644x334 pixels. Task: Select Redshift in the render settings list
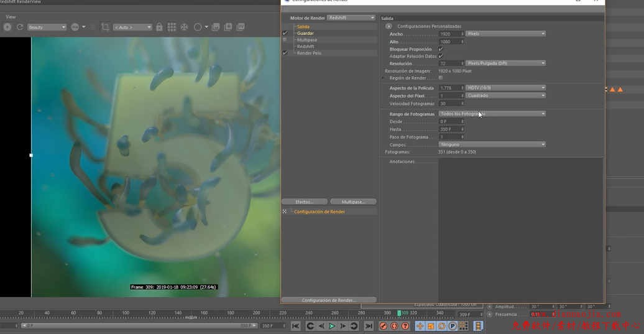[305, 47]
